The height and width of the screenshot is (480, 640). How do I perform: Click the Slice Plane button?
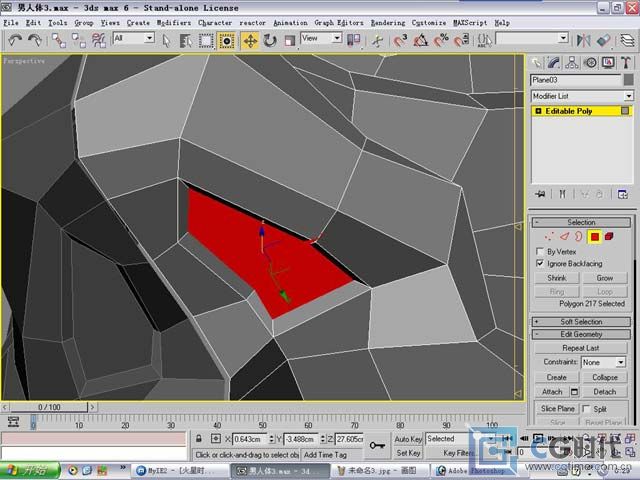coord(558,409)
